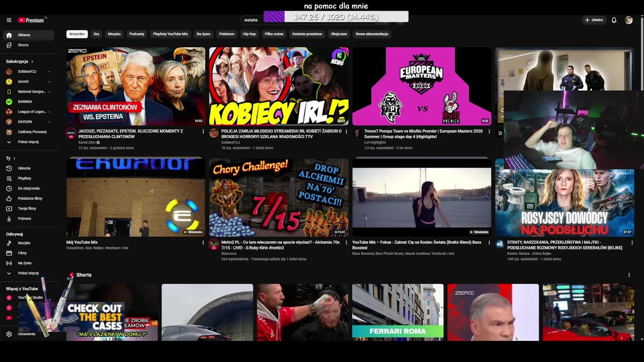Open League of Legends subscription in sidebar
644x362 pixels.
[x=29, y=112]
